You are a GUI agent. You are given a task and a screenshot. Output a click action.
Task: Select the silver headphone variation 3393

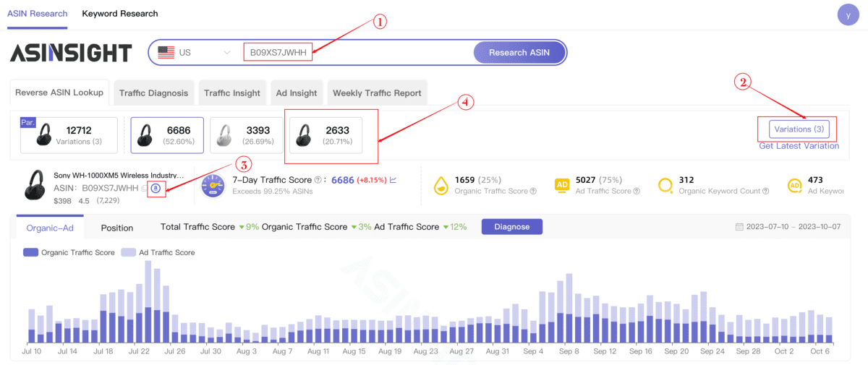pyautogui.click(x=247, y=135)
